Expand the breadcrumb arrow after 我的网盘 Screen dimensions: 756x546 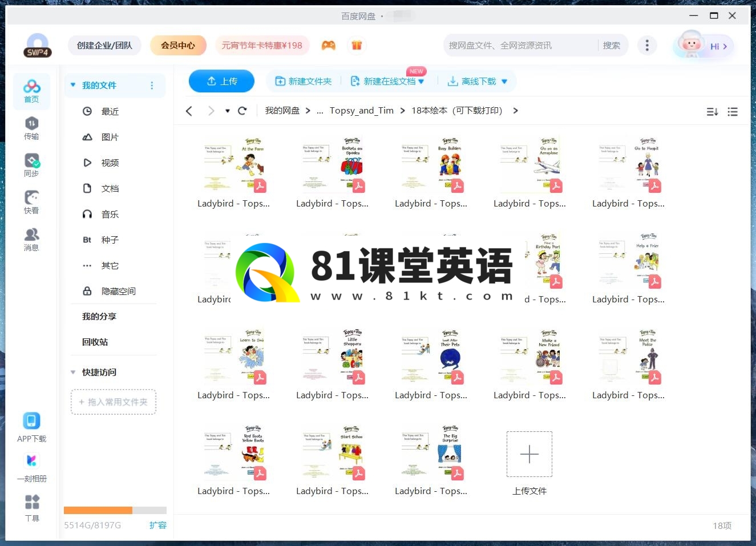click(308, 111)
